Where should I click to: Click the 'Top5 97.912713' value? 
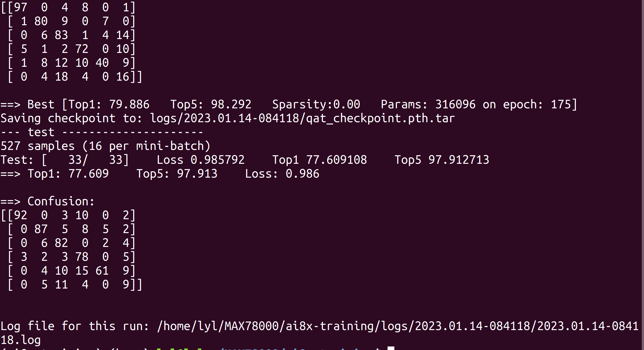tap(442, 160)
